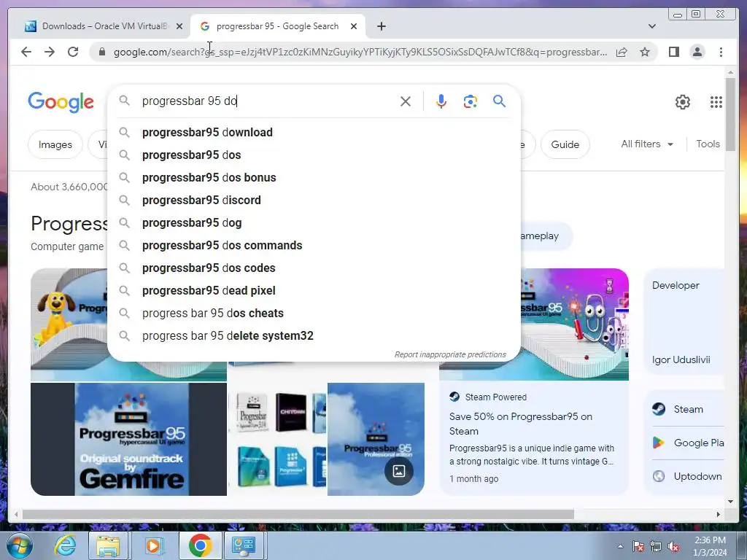Open the Chrome profile avatar
The width and height of the screenshot is (747, 560).
[697, 52]
